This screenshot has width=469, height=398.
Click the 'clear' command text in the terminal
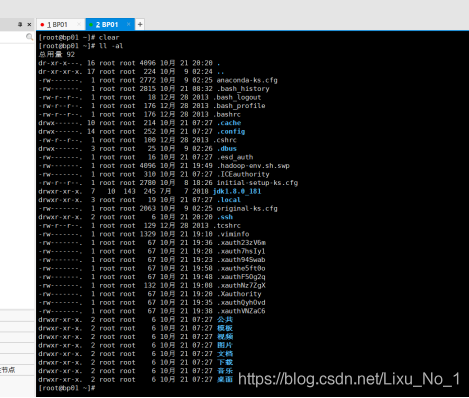click(109, 37)
